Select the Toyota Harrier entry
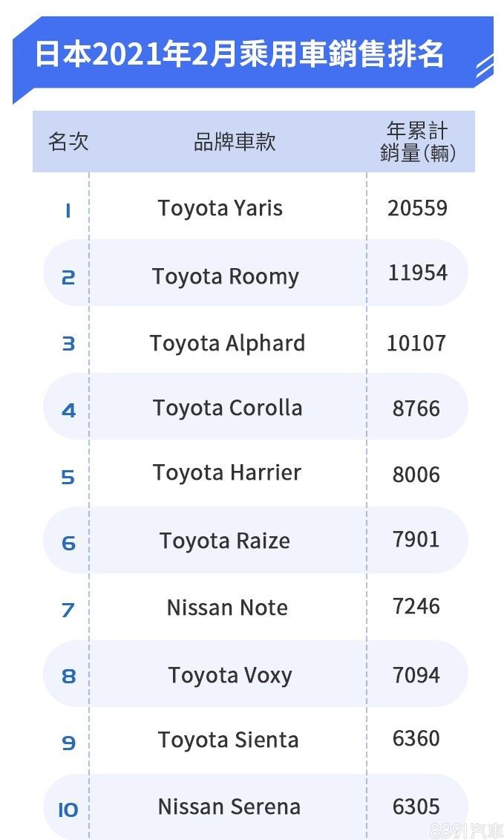The image size is (504, 840). [227, 473]
